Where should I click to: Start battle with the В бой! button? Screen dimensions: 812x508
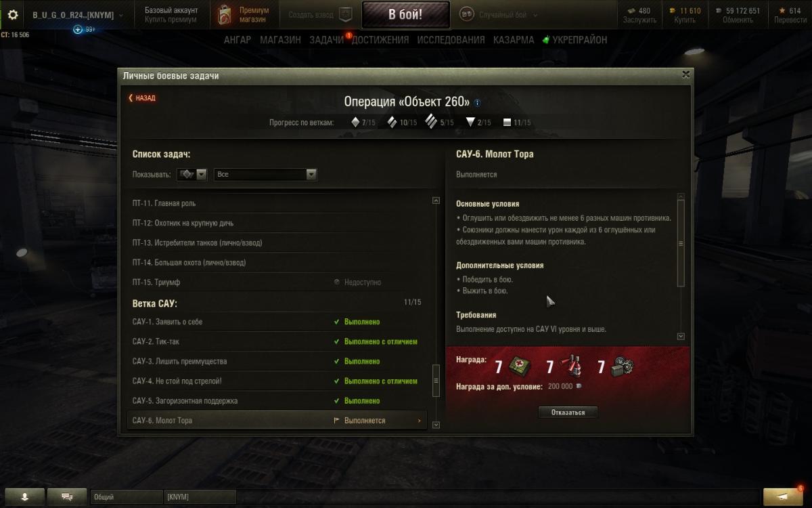[406, 15]
